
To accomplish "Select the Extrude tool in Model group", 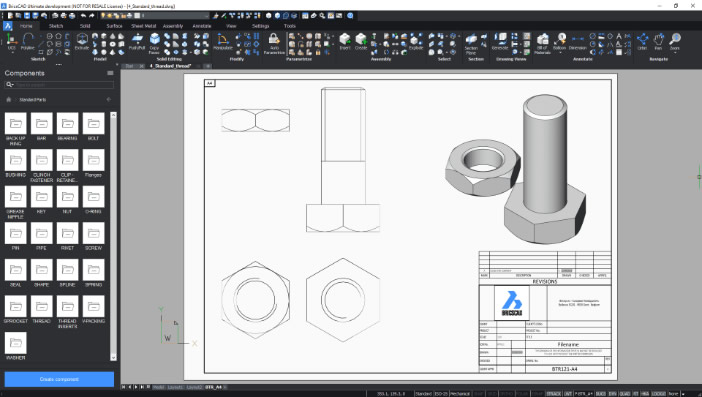I will pyautogui.click(x=81, y=42).
